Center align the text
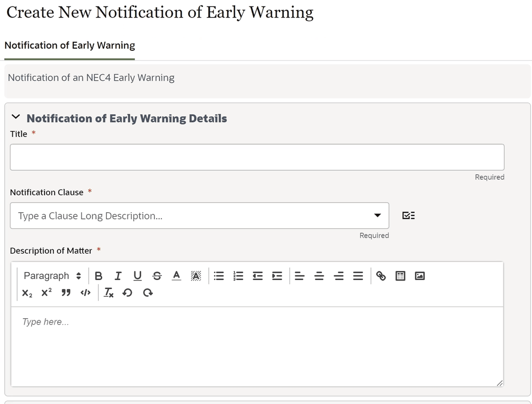The height and width of the screenshot is (404, 532). coord(319,276)
